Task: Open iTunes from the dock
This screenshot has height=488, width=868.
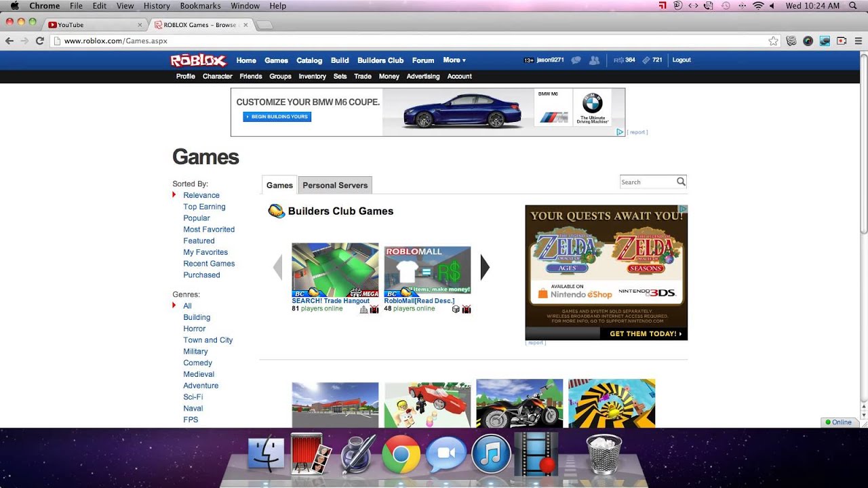Action: [x=490, y=453]
